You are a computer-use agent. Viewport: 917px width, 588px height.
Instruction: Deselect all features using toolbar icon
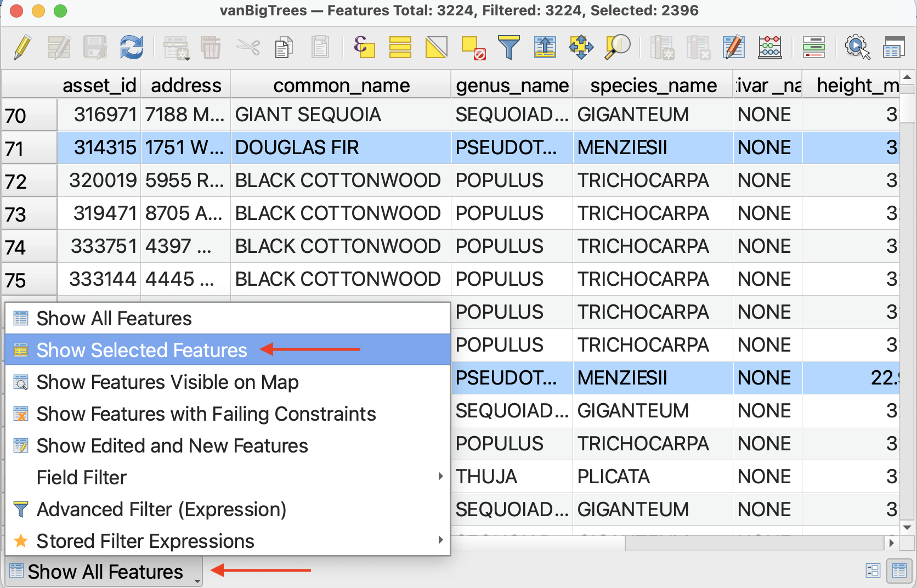coord(473,47)
